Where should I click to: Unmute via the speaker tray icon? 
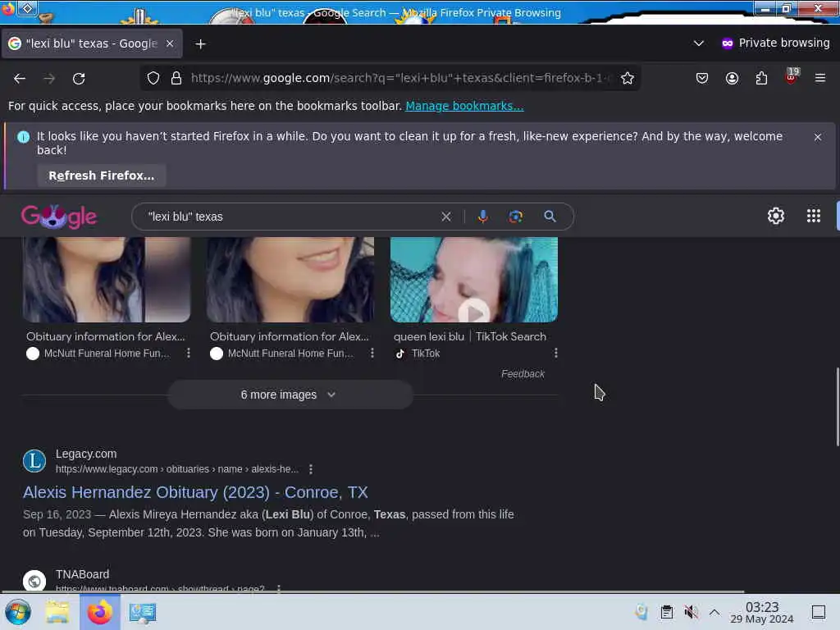click(692, 612)
